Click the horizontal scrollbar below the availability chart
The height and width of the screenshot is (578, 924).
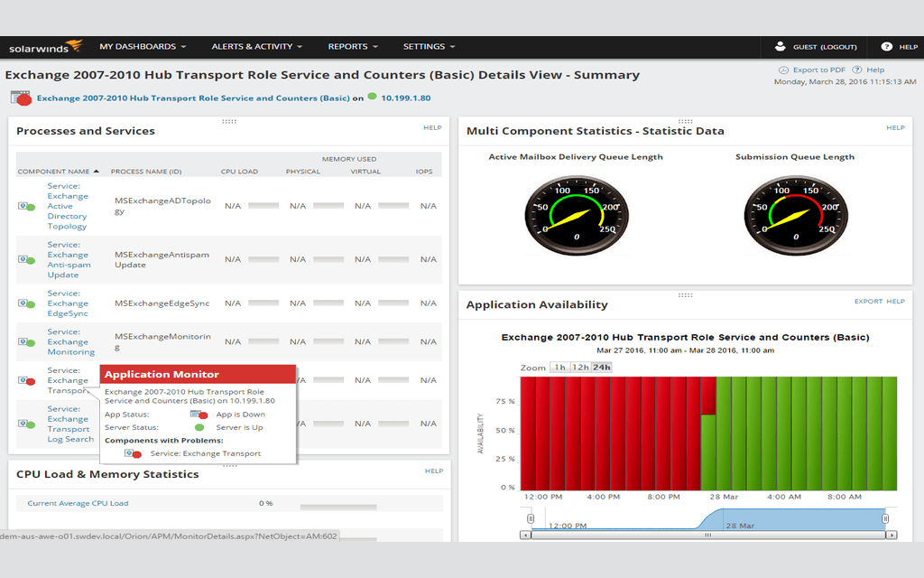click(x=708, y=535)
